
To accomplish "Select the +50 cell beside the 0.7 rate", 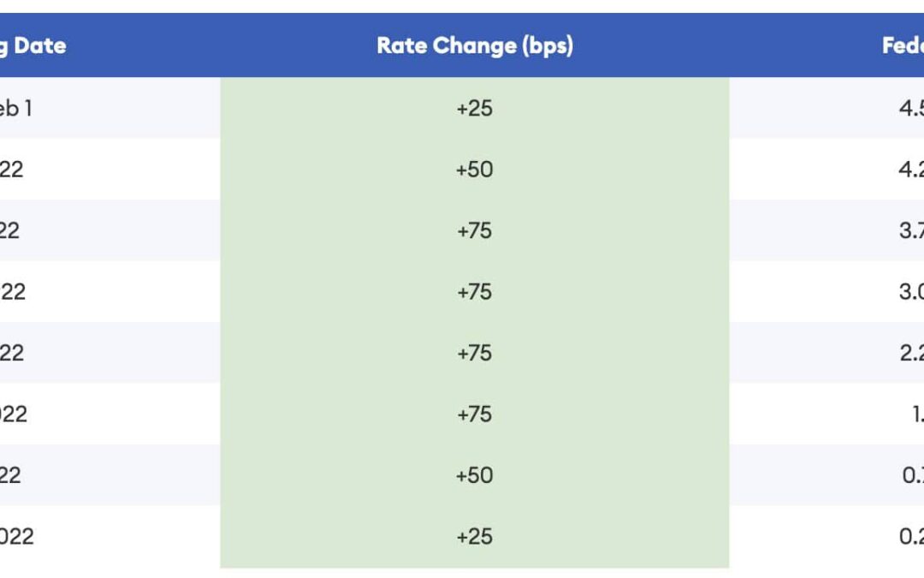I will click(x=475, y=475).
